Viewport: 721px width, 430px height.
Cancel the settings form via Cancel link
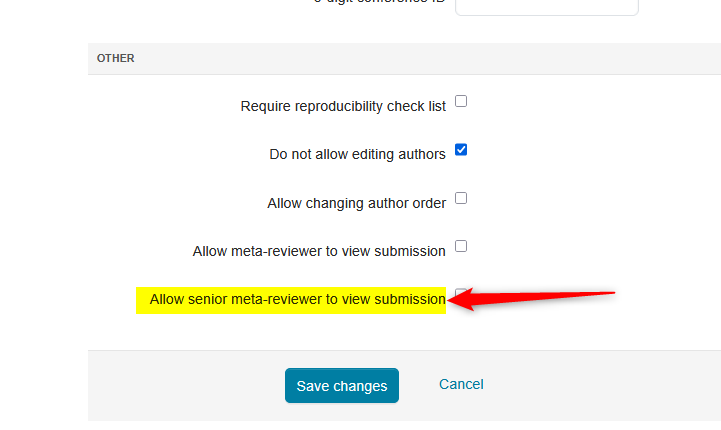tap(461, 384)
